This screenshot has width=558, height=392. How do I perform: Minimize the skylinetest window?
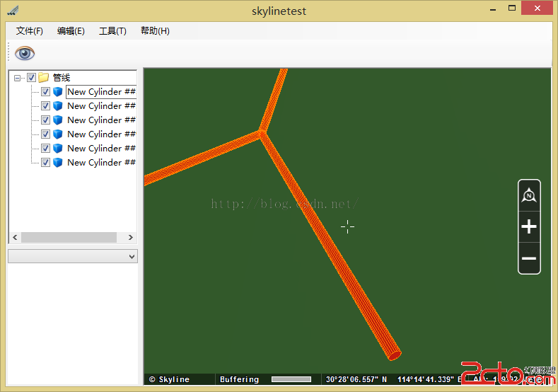point(493,9)
